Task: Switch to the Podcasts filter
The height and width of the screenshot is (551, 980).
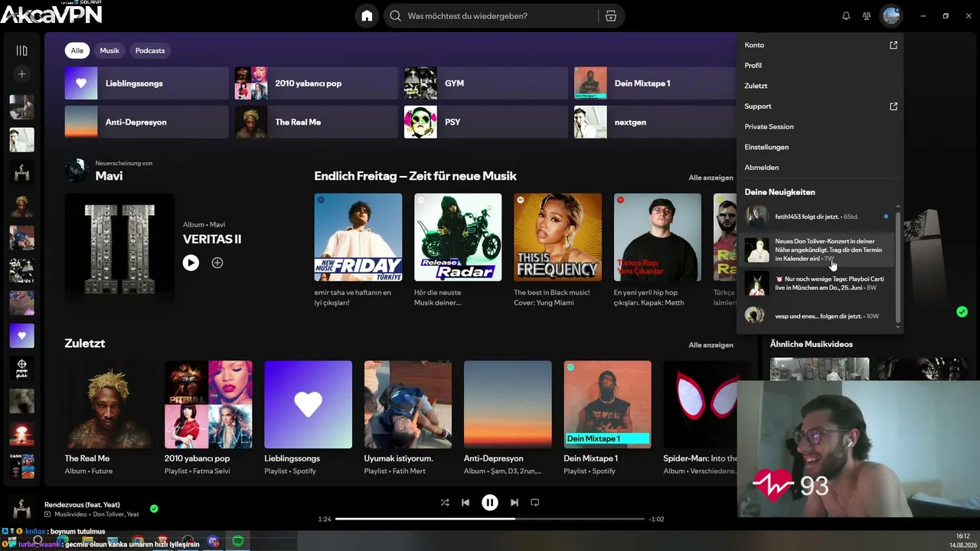Action: (150, 51)
